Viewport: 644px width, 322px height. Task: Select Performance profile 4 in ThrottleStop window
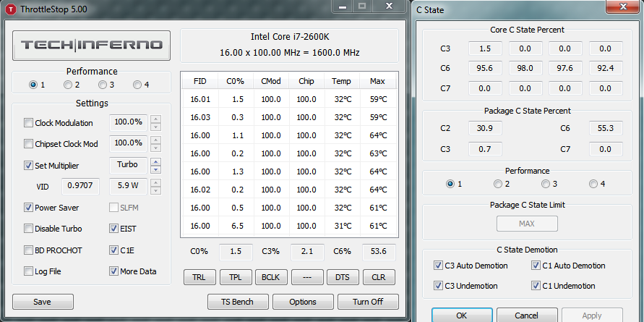[x=137, y=85]
